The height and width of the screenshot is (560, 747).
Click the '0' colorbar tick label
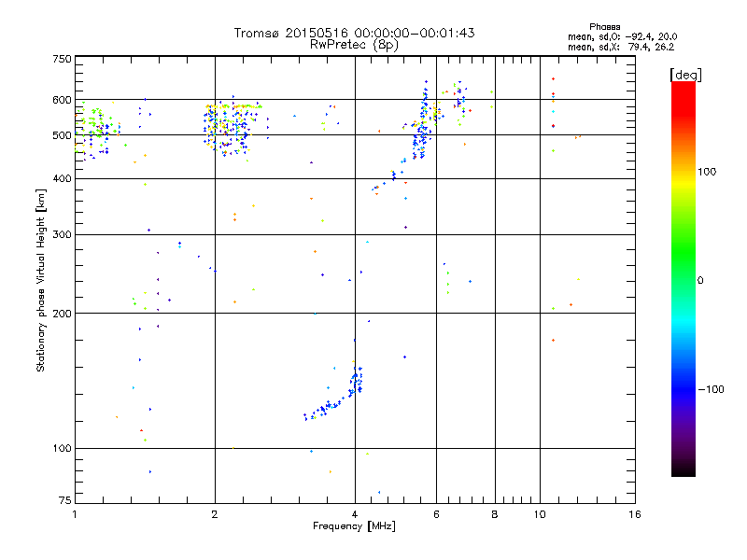[700, 281]
